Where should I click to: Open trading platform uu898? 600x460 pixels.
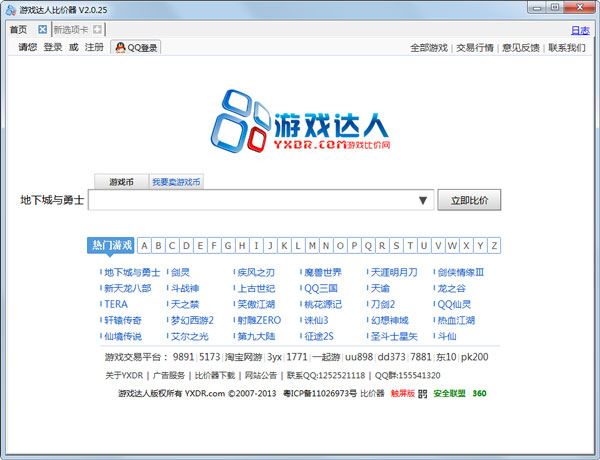[x=359, y=357]
